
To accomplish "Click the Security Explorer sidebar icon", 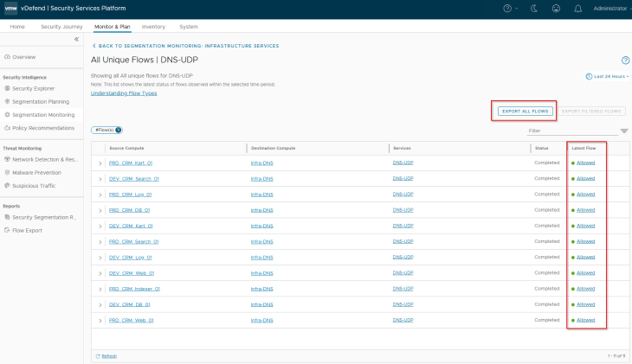I will (x=8, y=88).
